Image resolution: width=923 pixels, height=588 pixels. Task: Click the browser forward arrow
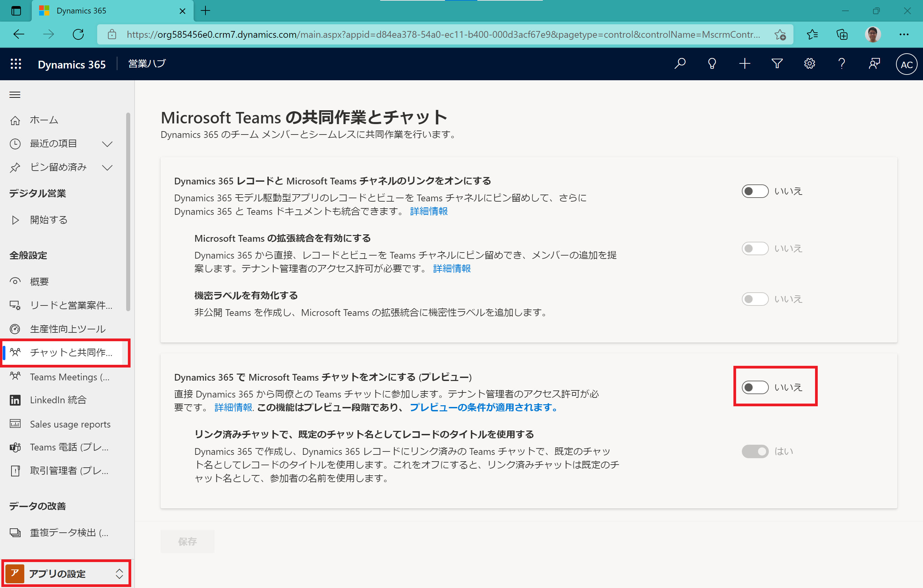48,34
